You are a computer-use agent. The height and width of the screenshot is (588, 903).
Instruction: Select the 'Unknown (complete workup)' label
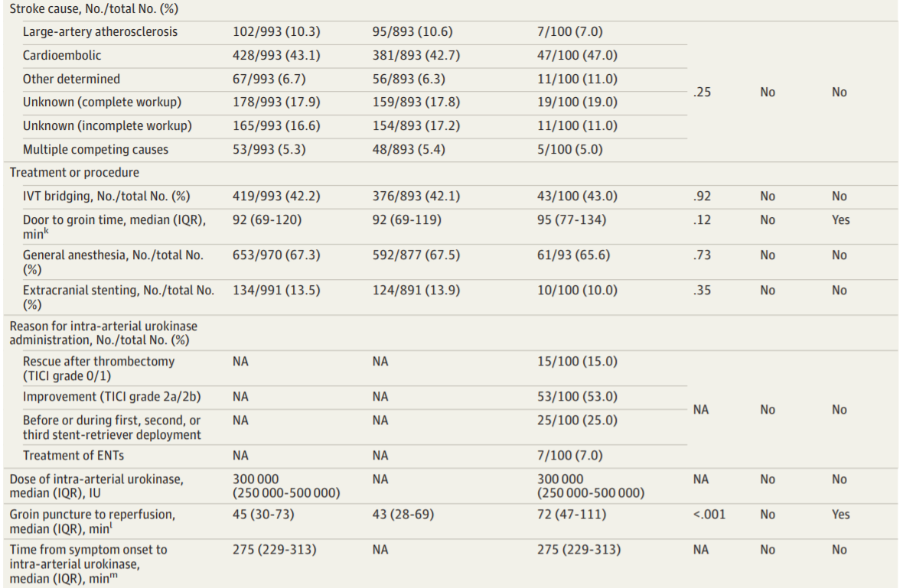(102, 102)
